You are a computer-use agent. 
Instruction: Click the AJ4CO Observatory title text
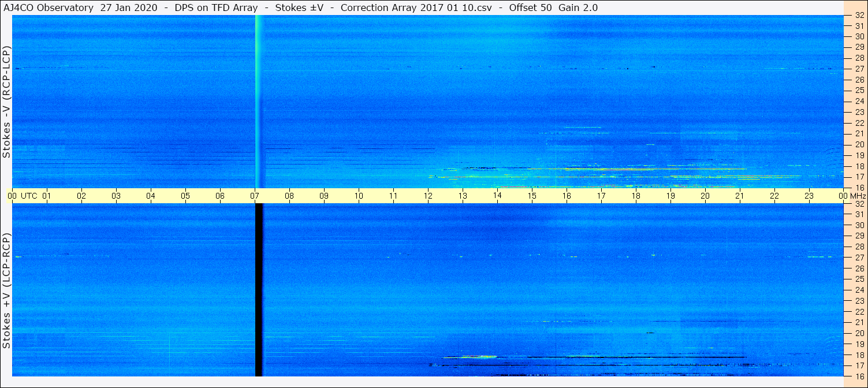pos(49,8)
